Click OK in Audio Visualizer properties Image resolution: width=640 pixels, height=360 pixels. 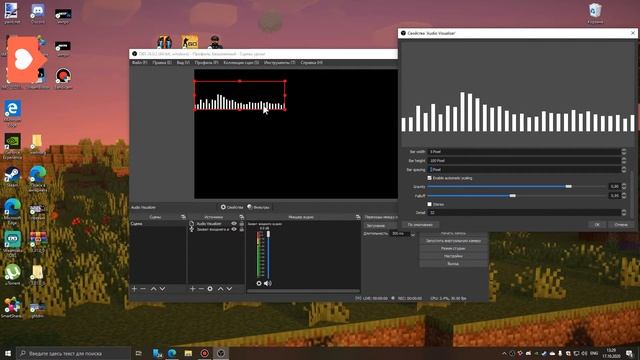pyautogui.click(x=597, y=224)
